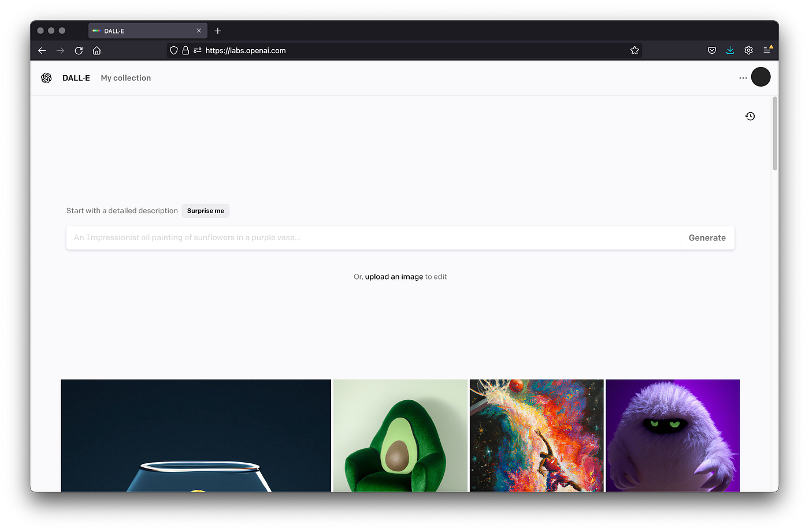Open the generation history clock icon
This screenshot has width=809, height=532.
[750, 116]
